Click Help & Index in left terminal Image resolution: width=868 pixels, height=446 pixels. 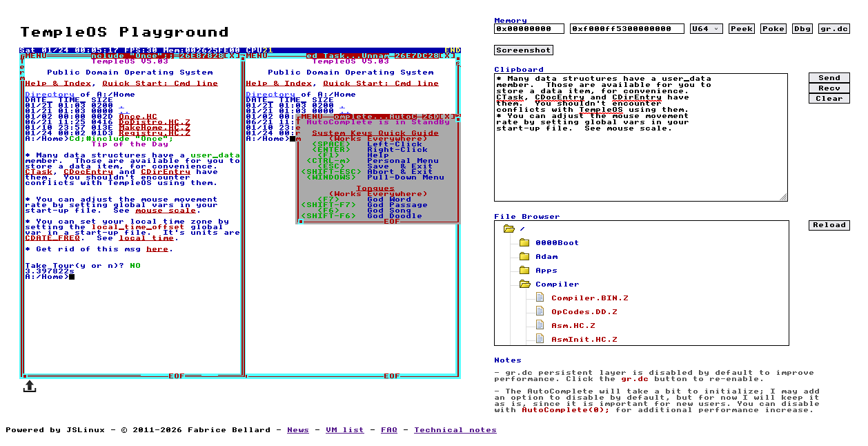58,84
